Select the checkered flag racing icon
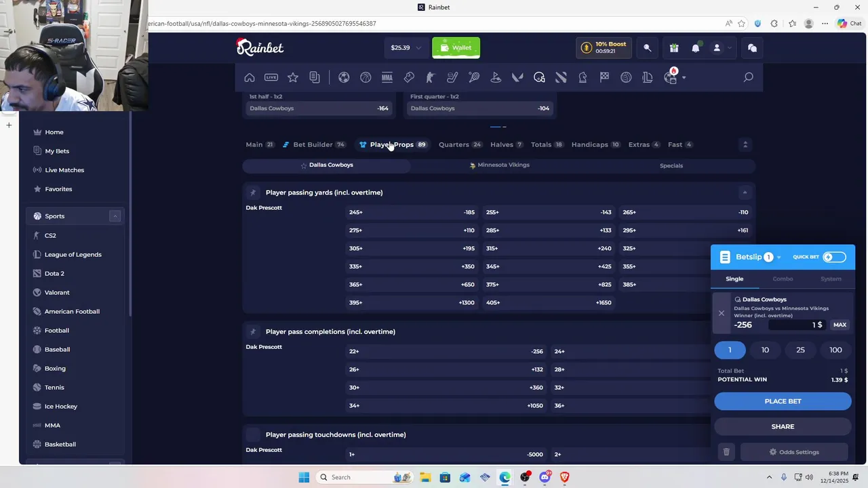868x488 pixels. (x=604, y=77)
